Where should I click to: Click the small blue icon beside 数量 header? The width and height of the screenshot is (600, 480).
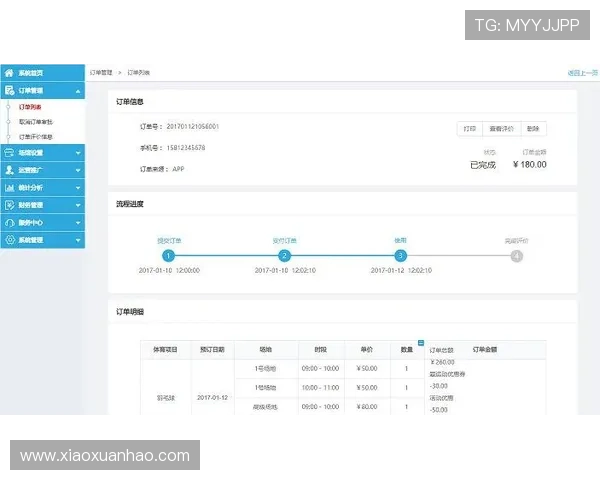click(421, 343)
